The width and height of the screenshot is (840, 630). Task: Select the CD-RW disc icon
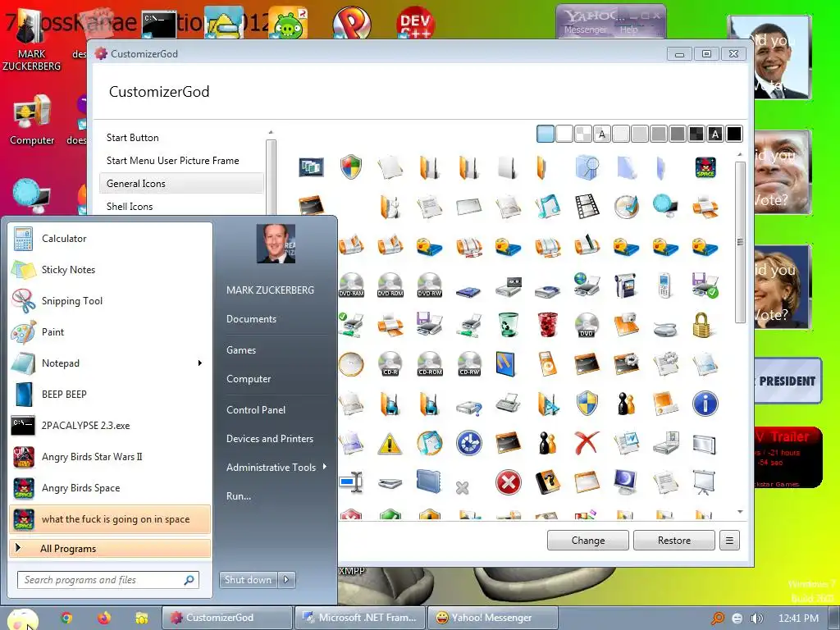click(x=469, y=364)
